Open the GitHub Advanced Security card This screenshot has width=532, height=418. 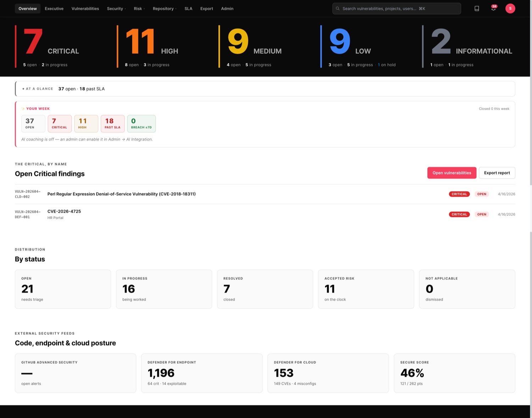pyautogui.click(x=76, y=373)
